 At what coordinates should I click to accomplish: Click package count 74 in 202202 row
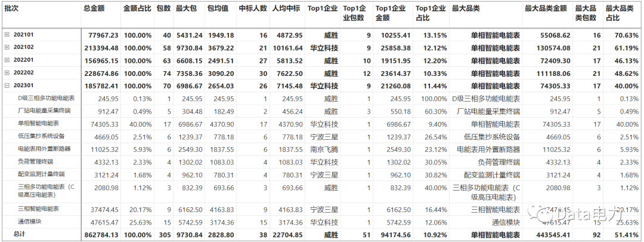click(x=167, y=73)
